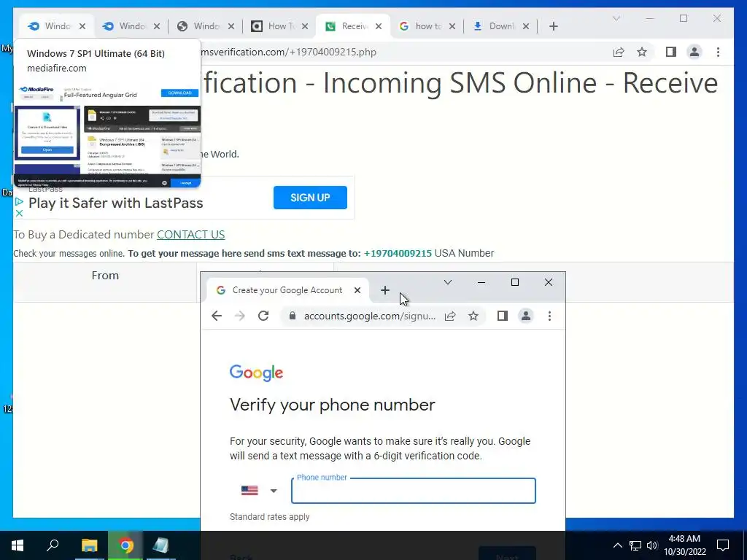This screenshot has height=560, width=747.
Task: Open the Play it Safer with LastPass ad
Action: (x=116, y=203)
